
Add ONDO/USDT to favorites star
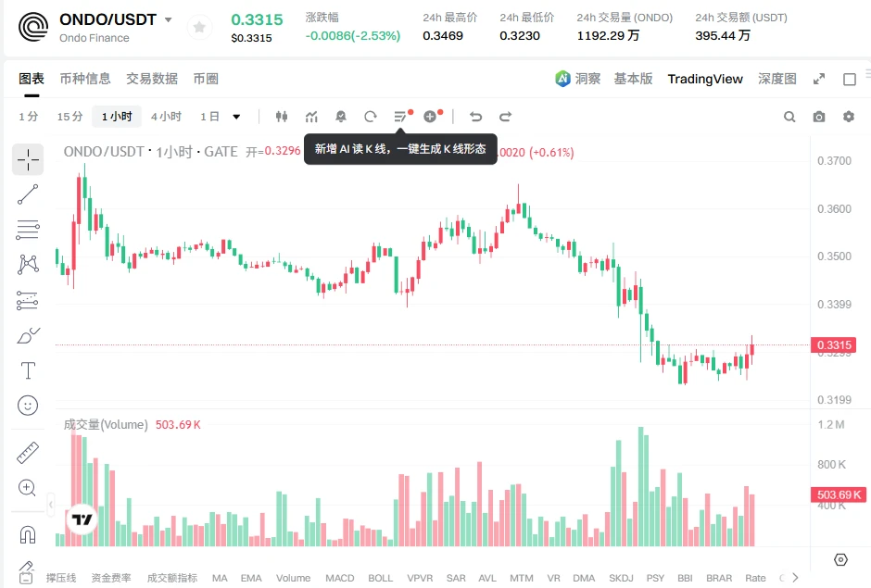(199, 27)
